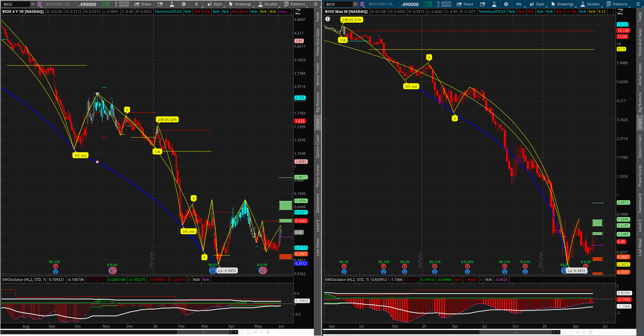
Task: Click the left chart's Drawing set: Default
Action: 293,332
